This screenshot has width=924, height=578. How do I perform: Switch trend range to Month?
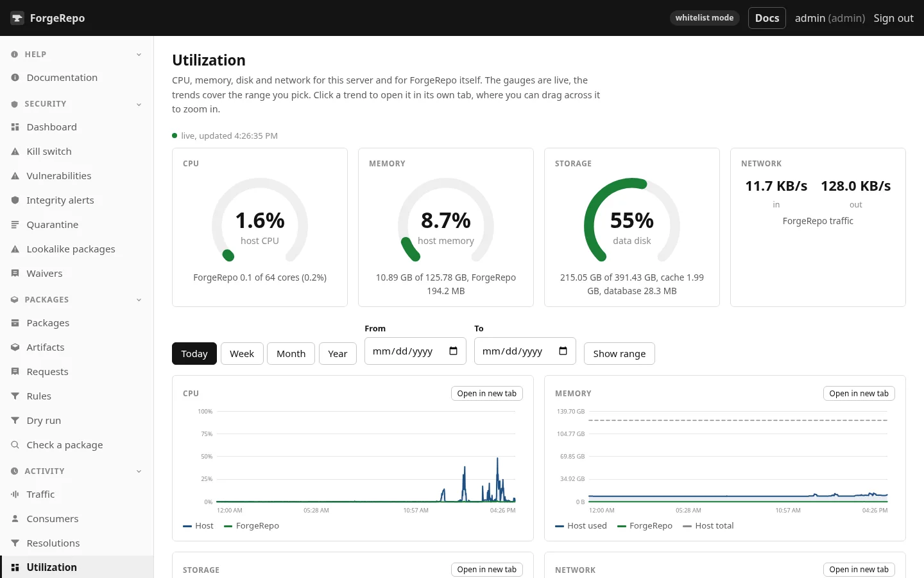point(291,354)
